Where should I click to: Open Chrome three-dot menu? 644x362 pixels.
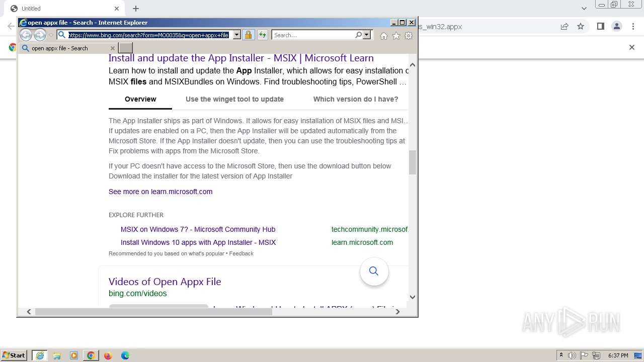(633, 27)
